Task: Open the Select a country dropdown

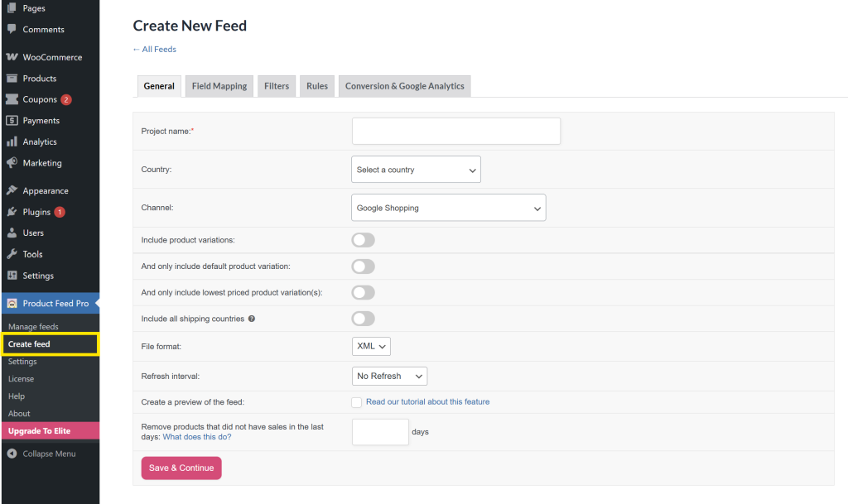Action: coord(416,169)
